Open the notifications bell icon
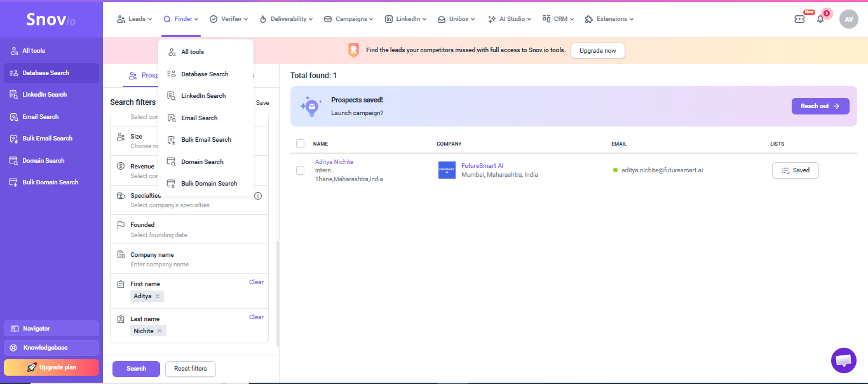The height and width of the screenshot is (384, 868). [x=820, y=19]
